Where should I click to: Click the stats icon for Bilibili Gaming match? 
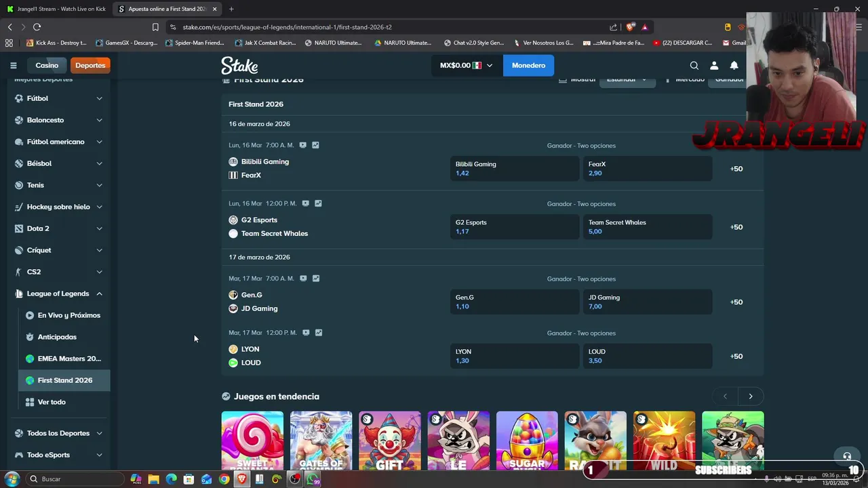[x=315, y=145]
